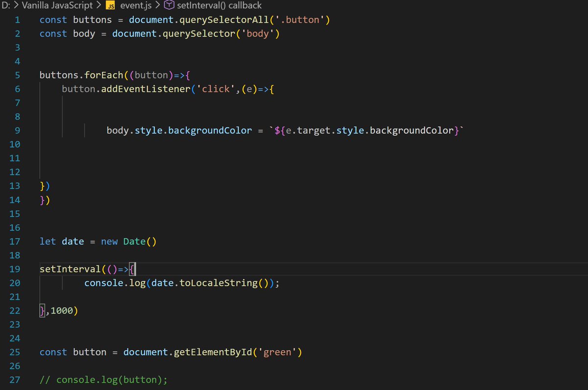Expand chevron after 'Vanilla JavaScript' breadcrumb
Image resolution: width=588 pixels, height=390 pixels.
click(x=98, y=5)
